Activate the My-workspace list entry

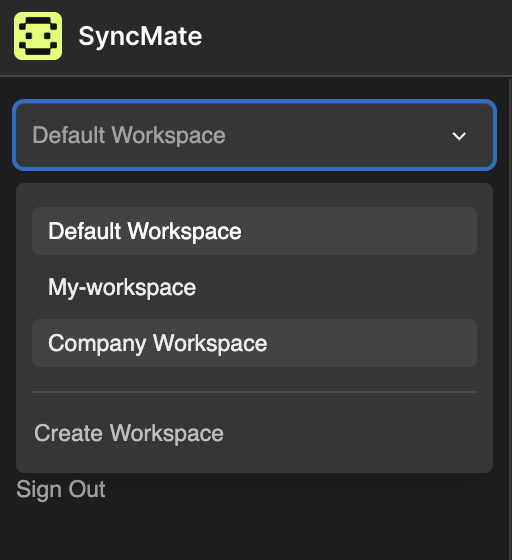[254, 287]
